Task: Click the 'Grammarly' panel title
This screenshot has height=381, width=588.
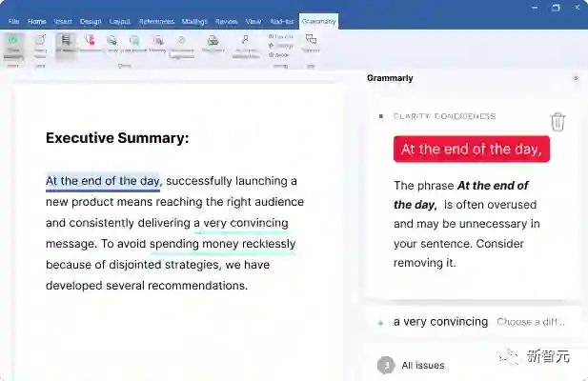Action: [390, 78]
